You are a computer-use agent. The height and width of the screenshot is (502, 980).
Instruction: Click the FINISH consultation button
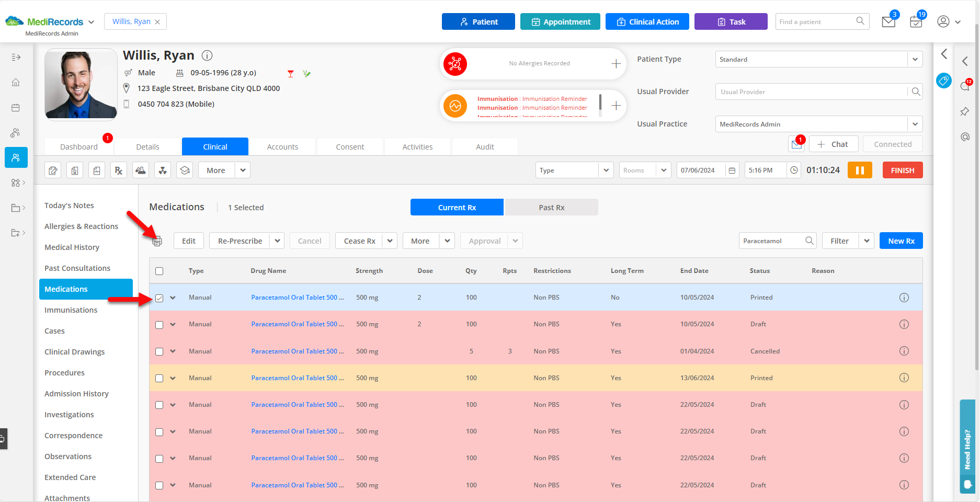903,170
